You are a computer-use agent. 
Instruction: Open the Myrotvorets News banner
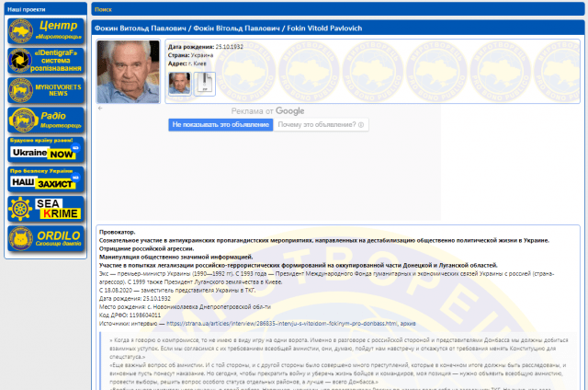coord(46,90)
